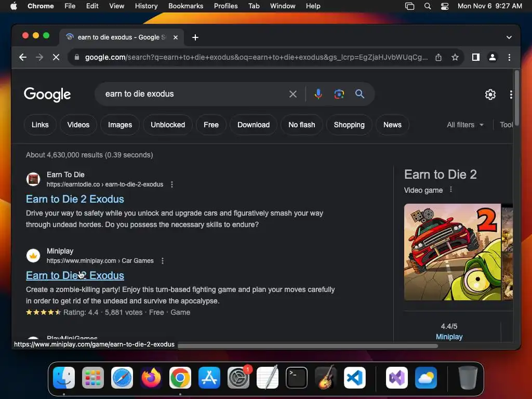Open the History menu
Image resolution: width=532 pixels, height=399 pixels.
point(146,6)
